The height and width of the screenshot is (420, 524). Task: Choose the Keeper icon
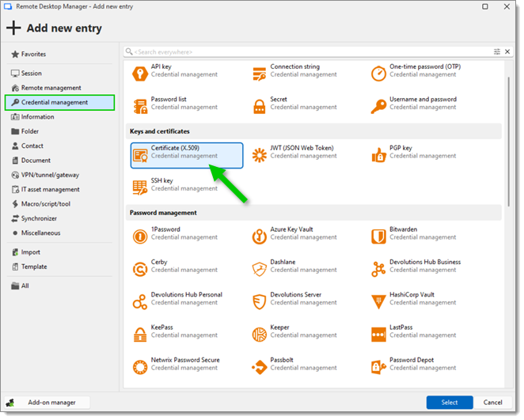coord(259,335)
